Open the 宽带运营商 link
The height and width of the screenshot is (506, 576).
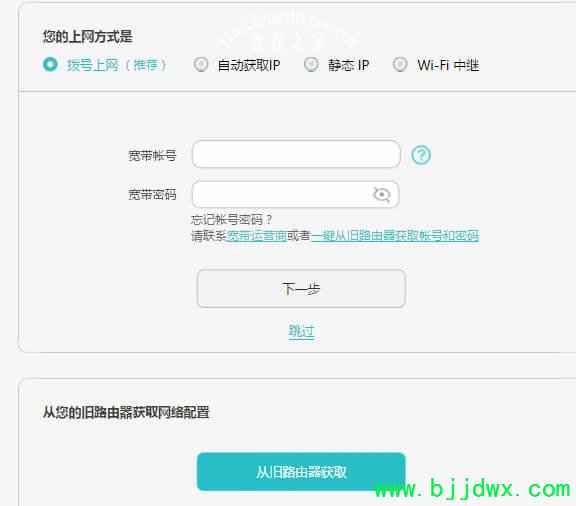256,236
